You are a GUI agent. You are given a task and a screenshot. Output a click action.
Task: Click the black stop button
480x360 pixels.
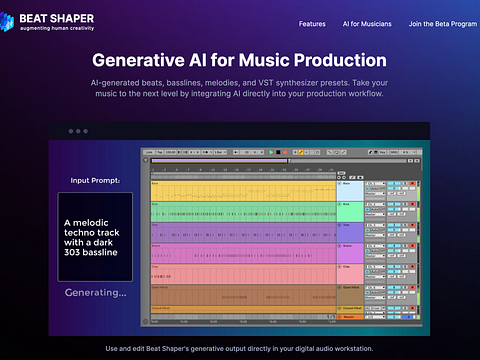click(278, 152)
